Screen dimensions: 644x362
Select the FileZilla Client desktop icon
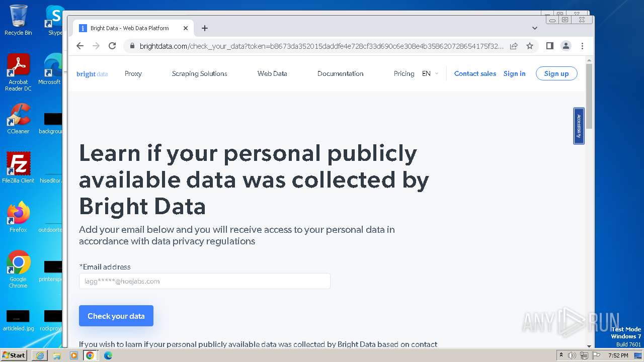coord(18,168)
